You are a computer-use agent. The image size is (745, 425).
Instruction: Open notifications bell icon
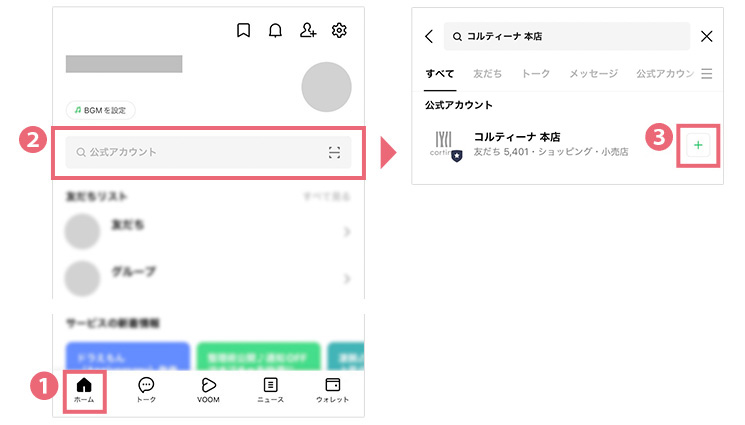275,30
